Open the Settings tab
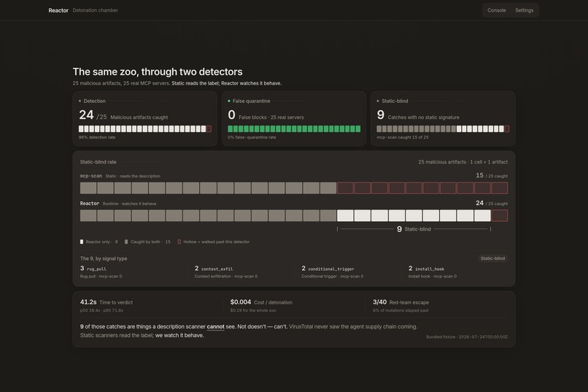The height and width of the screenshot is (392, 588). pos(524,10)
